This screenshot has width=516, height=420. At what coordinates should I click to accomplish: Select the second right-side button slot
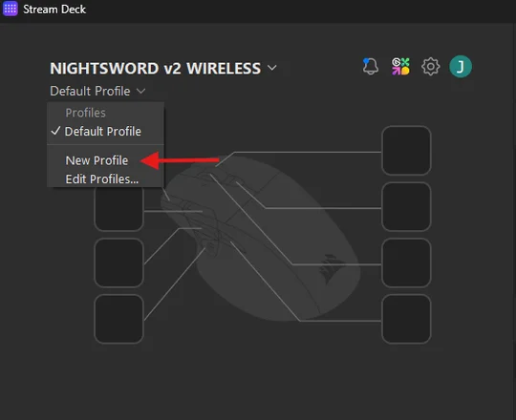pyautogui.click(x=406, y=206)
